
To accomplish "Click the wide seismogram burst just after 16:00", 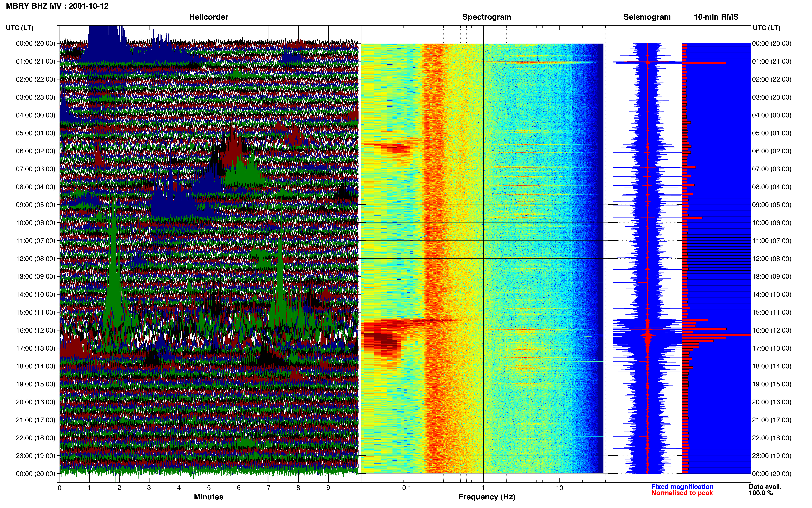I will pyautogui.click(x=647, y=336).
